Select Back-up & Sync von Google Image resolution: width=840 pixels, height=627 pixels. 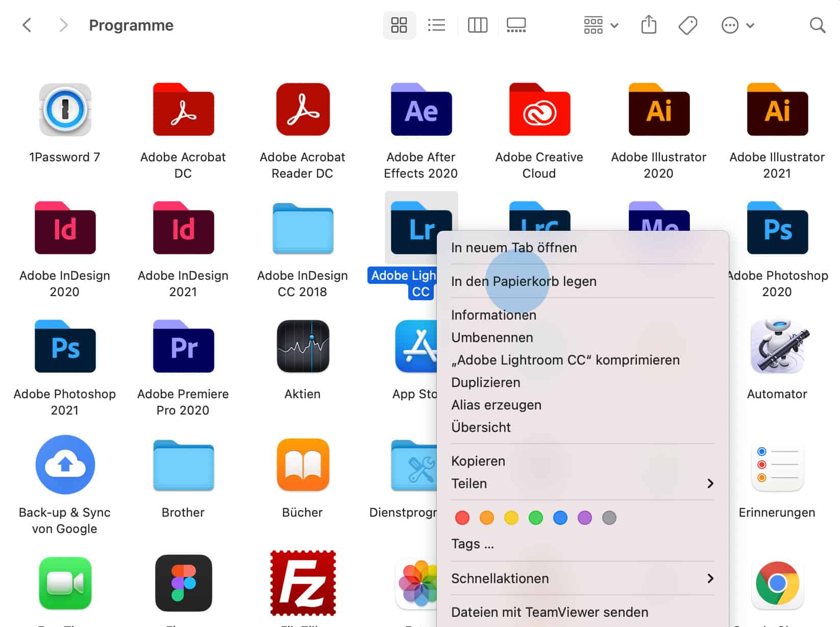[65, 465]
